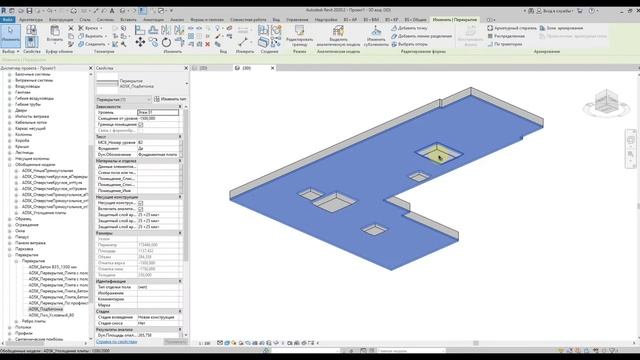Select ADSK_НишаПрямоугольная in project browser
This screenshot has width=640, height=360.
[x=48, y=171]
